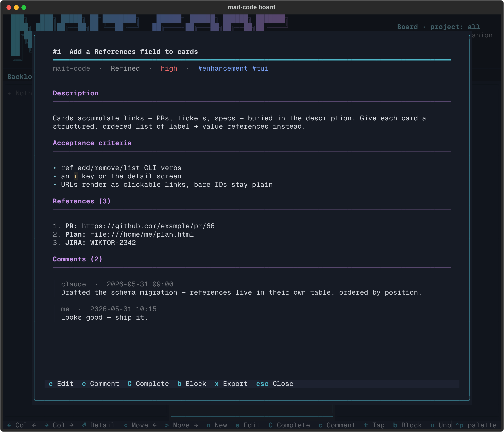Click 'Board · project: all' header text
The width and height of the screenshot is (504, 432).
click(x=438, y=27)
